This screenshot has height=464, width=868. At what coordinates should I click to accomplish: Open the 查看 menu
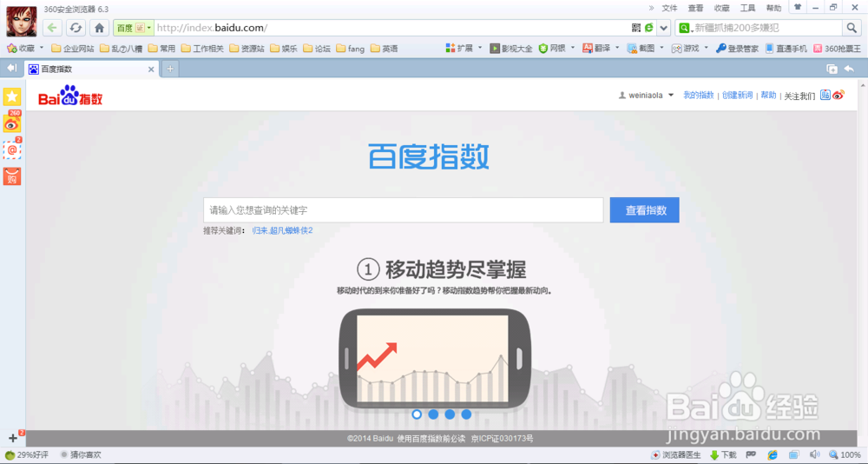[x=695, y=8]
